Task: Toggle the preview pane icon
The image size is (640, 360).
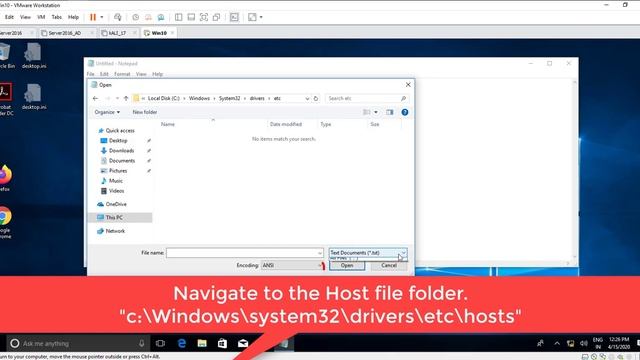Action: tap(390, 112)
